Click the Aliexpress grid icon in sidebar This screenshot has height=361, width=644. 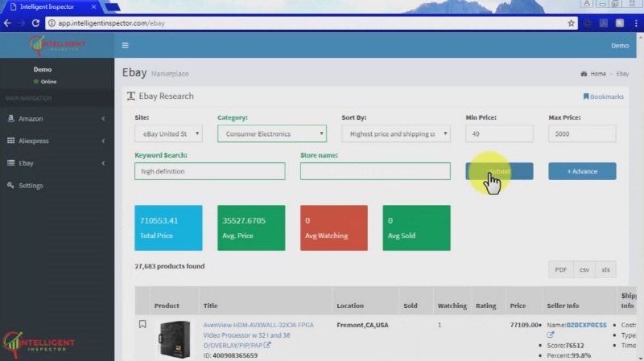[x=11, y=140]
